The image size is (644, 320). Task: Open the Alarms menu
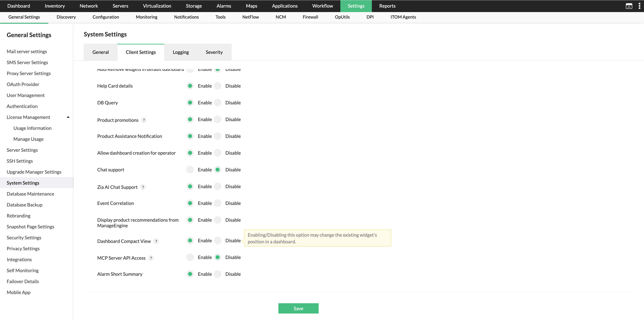pos(224,6)
